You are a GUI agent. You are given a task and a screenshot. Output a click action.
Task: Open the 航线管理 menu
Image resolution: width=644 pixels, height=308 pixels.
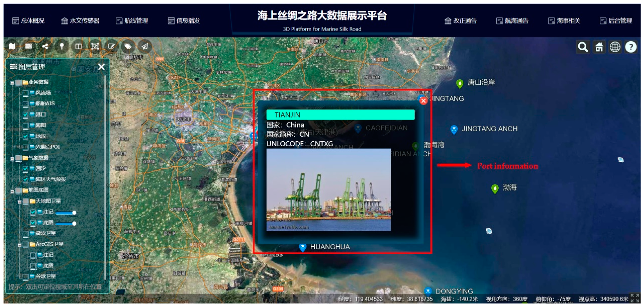[x=132, y=21]
